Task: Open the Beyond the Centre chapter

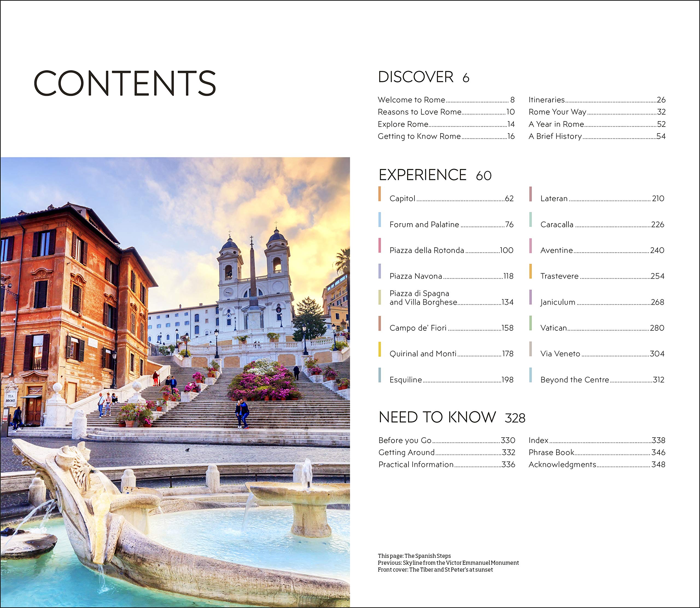Action: [x=574, y=380]
